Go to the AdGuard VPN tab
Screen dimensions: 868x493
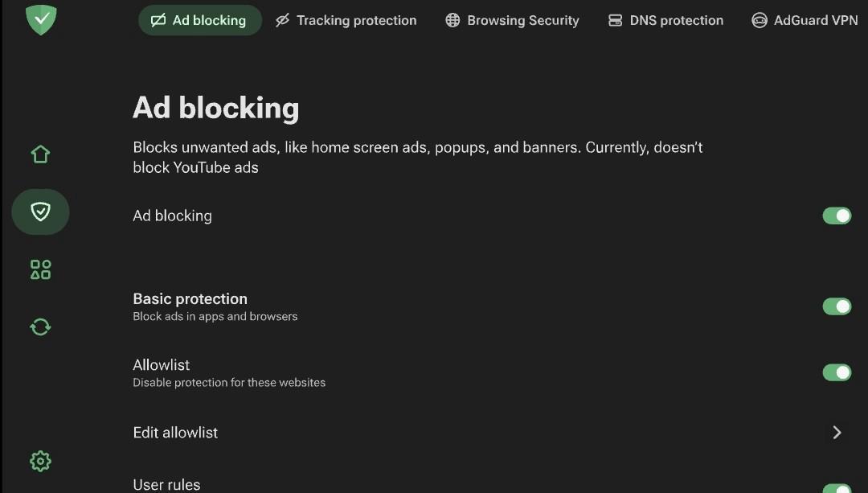(805, 20)
